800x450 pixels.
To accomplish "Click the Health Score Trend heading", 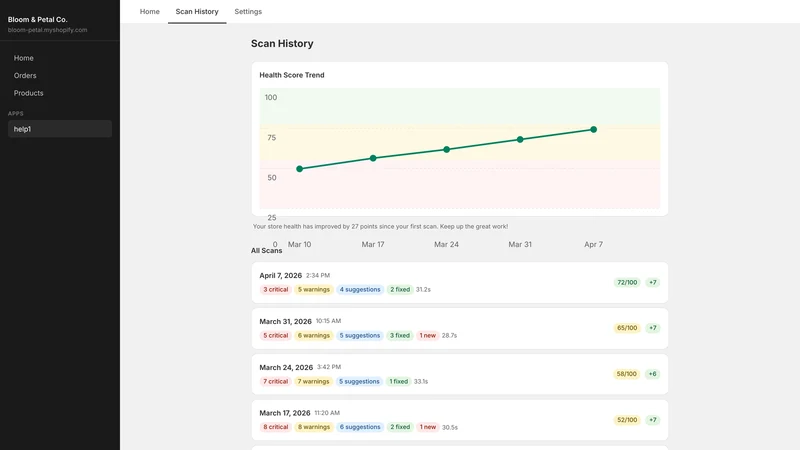I will (292, 75).
